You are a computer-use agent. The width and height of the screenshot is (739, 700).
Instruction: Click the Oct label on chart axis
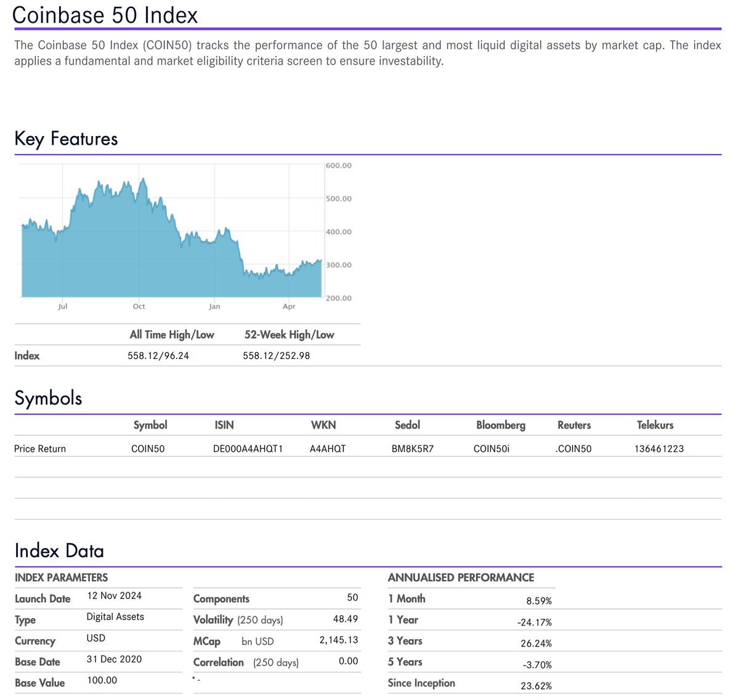tap(139, 307)
